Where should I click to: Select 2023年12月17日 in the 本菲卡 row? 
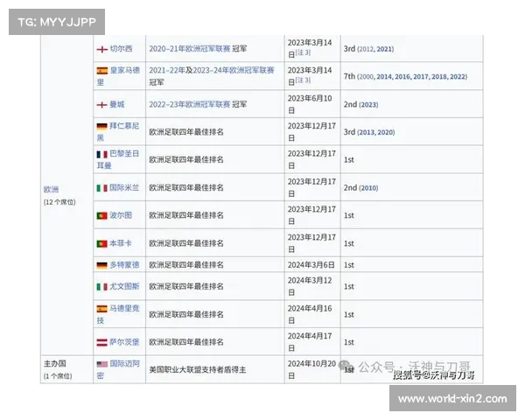point(311,243)
